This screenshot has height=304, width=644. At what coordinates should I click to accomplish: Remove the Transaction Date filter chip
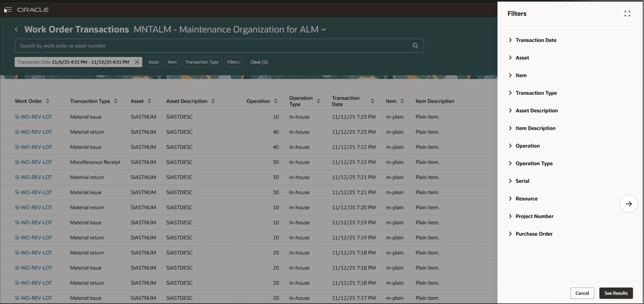[137, 62]
